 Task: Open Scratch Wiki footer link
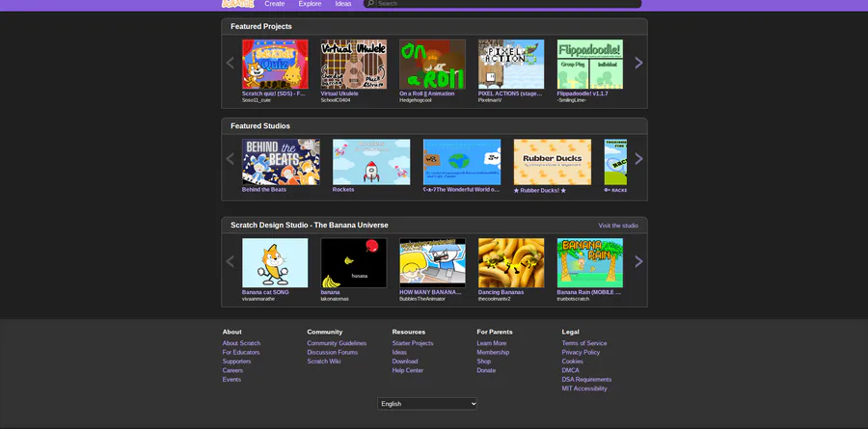click(324, 362)
